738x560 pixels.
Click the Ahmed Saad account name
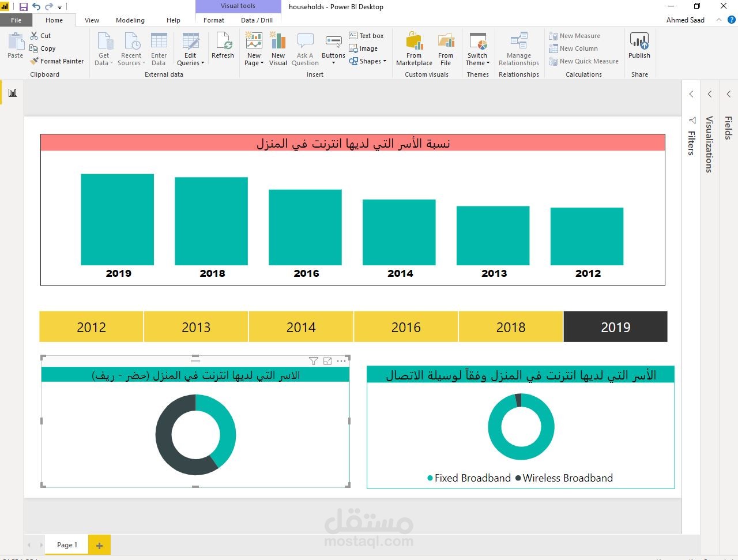tap(686, 20)
